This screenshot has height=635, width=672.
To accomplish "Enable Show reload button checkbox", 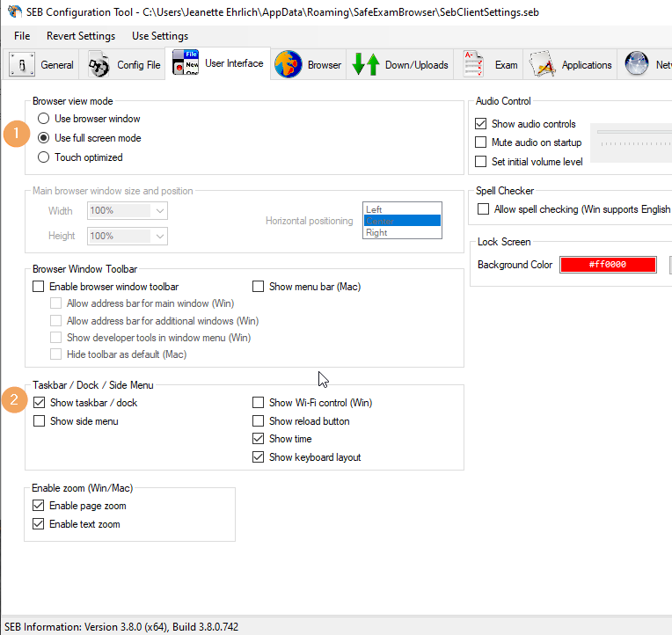I will click(x=258, y=421).
